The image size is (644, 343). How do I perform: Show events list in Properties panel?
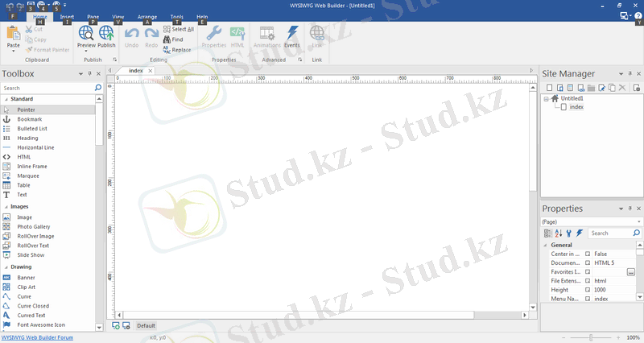point(580,233)
